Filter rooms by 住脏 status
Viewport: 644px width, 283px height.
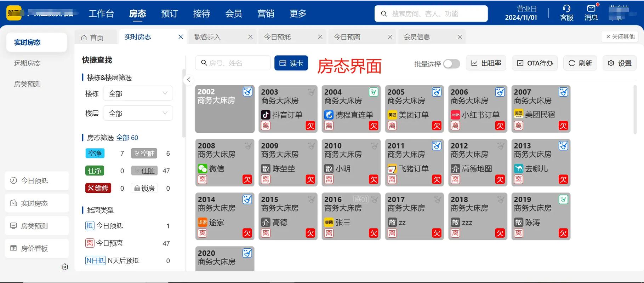coord(144,171)
